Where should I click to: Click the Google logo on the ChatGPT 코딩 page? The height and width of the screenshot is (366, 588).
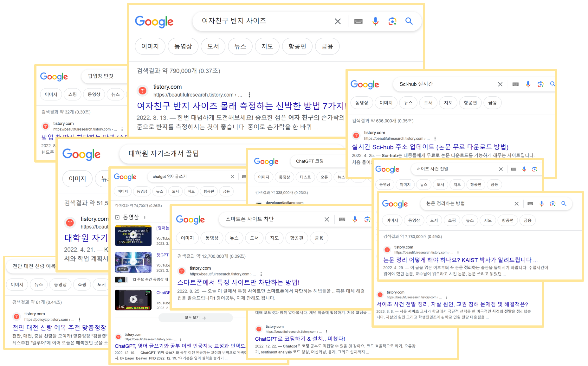(x=266, y=161)
